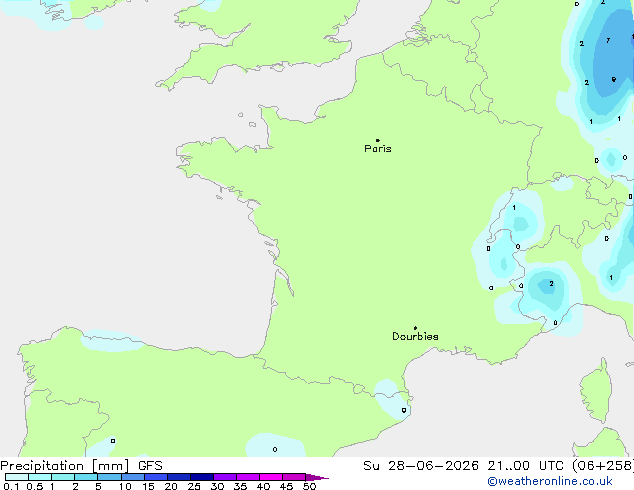
Task: Pick the 0.5–1 mm legend swatch
Action: click(40, 477)
